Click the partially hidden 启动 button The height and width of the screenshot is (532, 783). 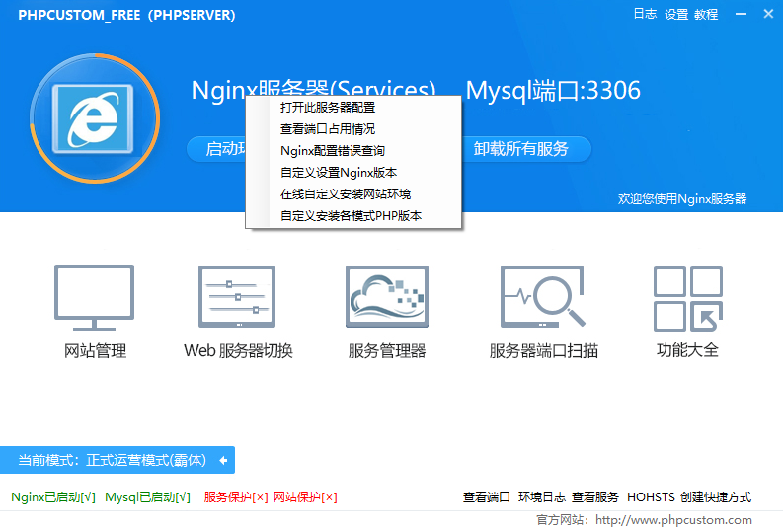[x=216, y=149]
